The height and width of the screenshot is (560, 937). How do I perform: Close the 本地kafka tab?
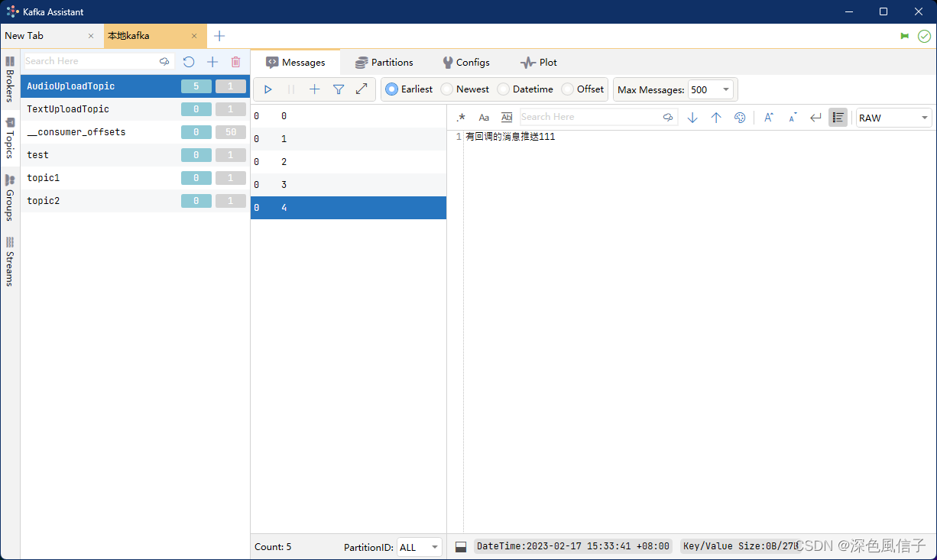click(x=194, y=36)
